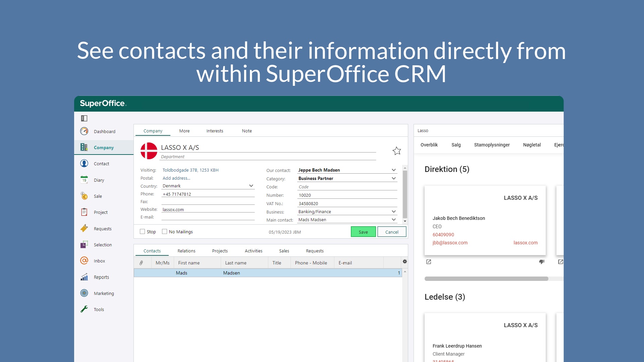
Task: Click the Cancel button
Action: [392, 232]
